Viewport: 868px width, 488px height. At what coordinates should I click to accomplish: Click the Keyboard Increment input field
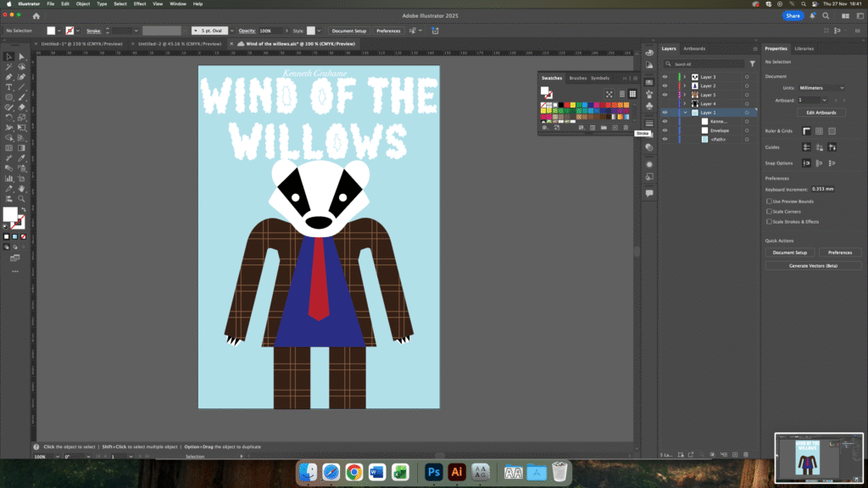pyautogui.click(x=822, y=189)
